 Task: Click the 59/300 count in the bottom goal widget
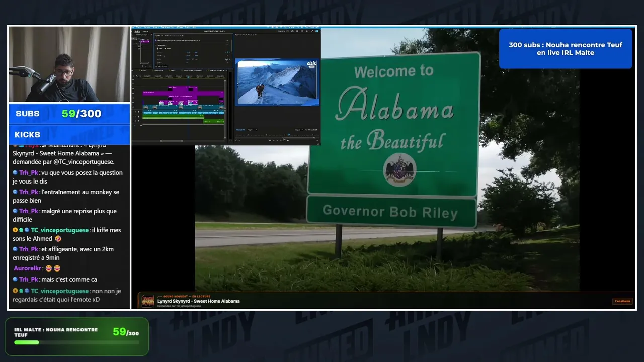tap(126, 332)
